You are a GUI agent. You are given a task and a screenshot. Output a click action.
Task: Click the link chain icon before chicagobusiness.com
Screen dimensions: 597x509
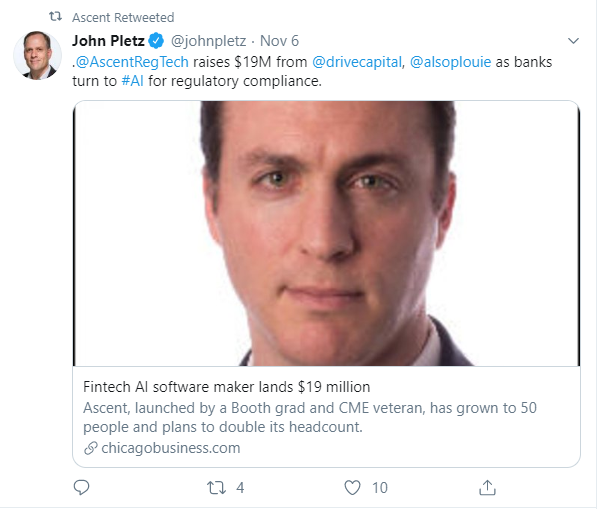pyautogui.click(x=91, y=448)
